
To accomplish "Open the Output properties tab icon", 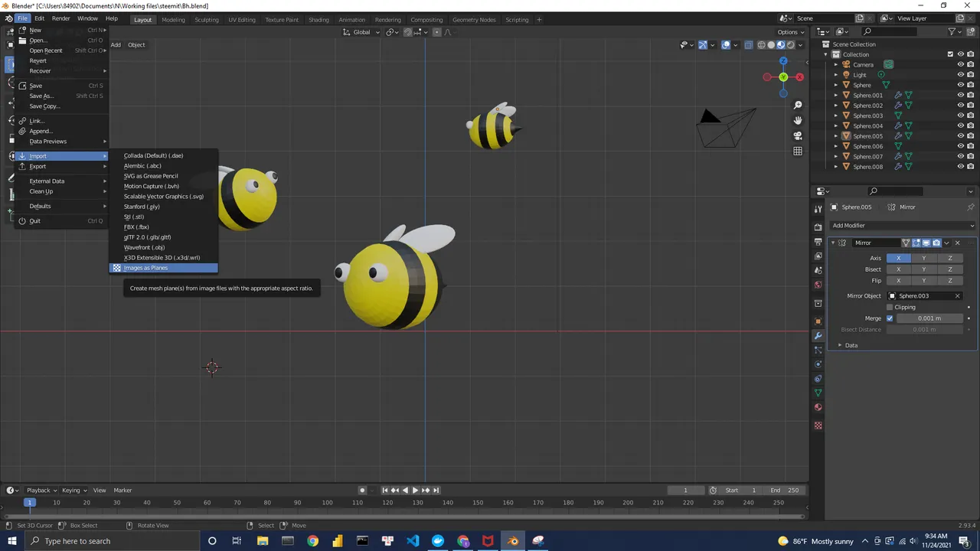I will point(818,242).
